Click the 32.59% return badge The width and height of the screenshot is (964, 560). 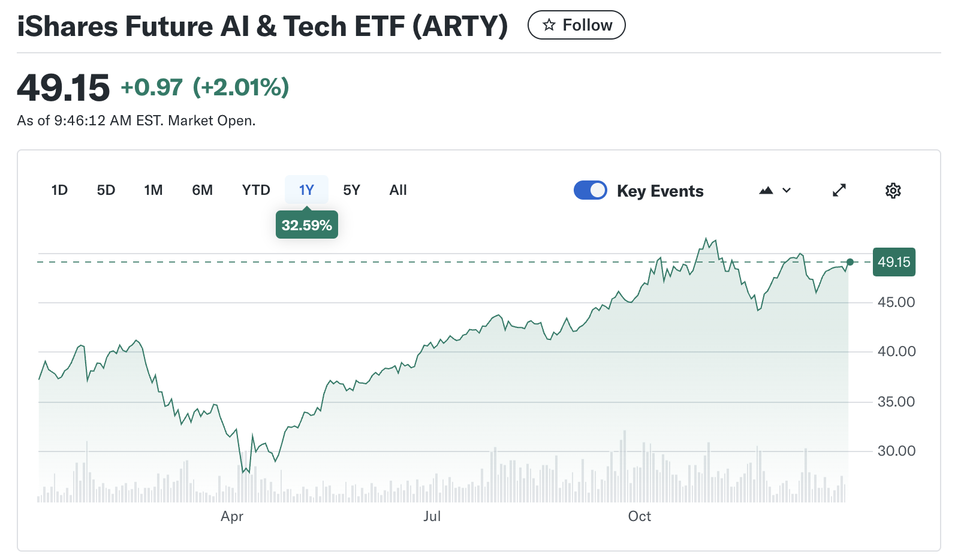coord(307,225)
